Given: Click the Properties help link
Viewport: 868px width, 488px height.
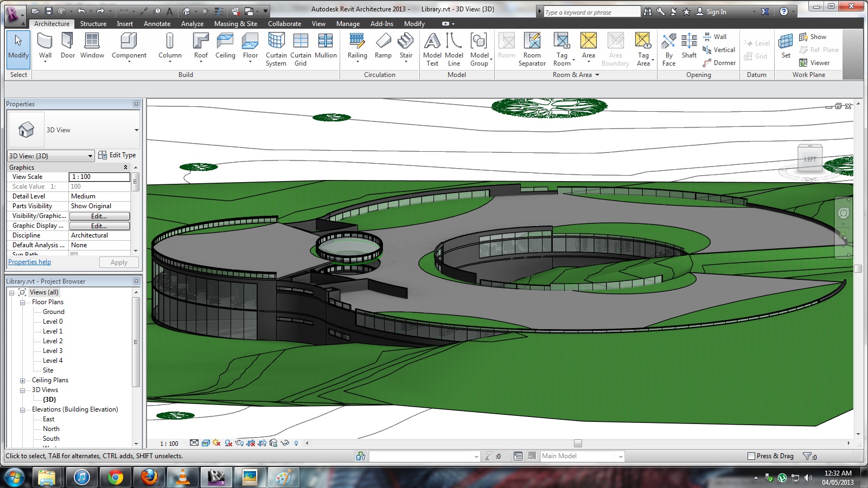Looking at the screenshot, I should [30, 262].
